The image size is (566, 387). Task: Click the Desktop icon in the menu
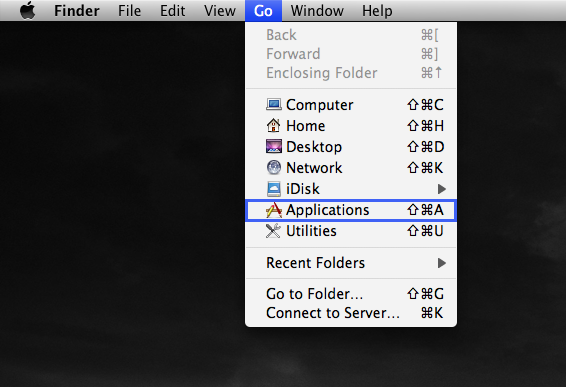(274, 147)
